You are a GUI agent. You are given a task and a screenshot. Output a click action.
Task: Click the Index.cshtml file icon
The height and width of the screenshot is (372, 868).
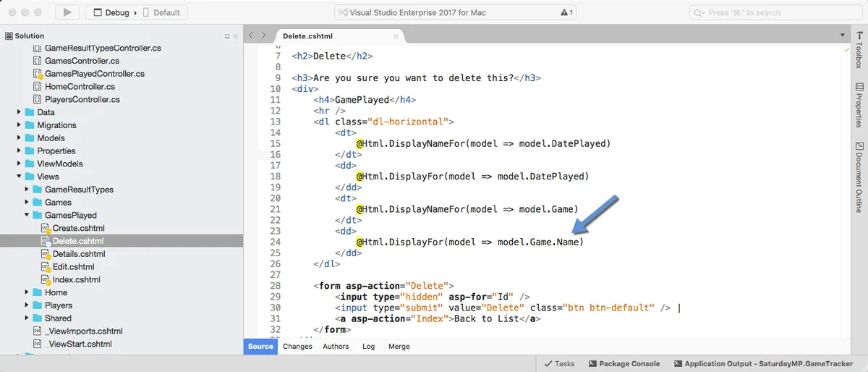tap(46, 280)
